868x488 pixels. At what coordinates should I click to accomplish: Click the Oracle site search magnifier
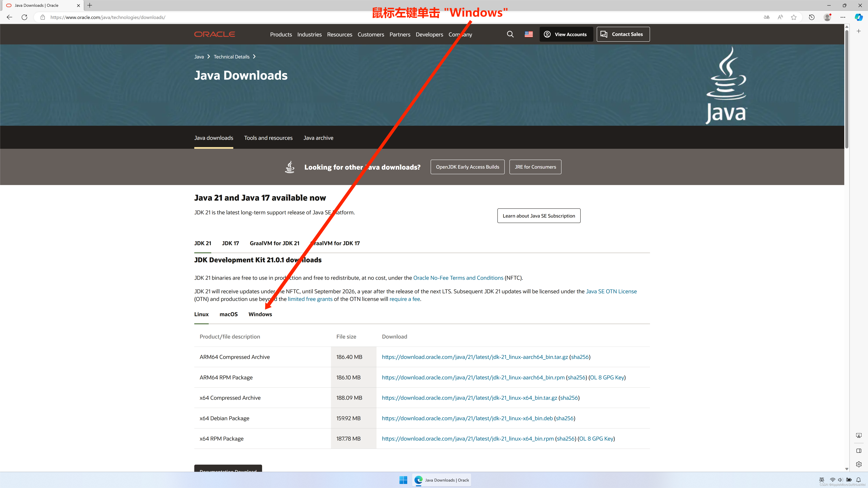pos(510,34)
